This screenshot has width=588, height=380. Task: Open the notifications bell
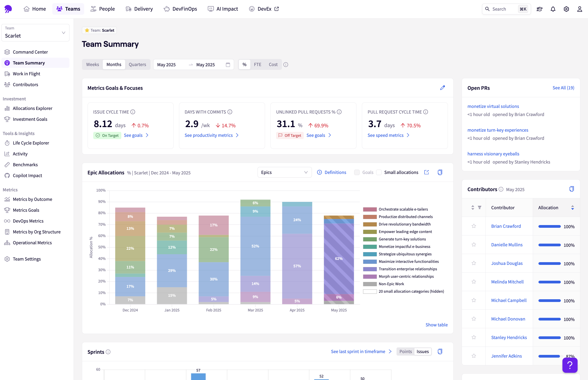[x=553, y=9]
